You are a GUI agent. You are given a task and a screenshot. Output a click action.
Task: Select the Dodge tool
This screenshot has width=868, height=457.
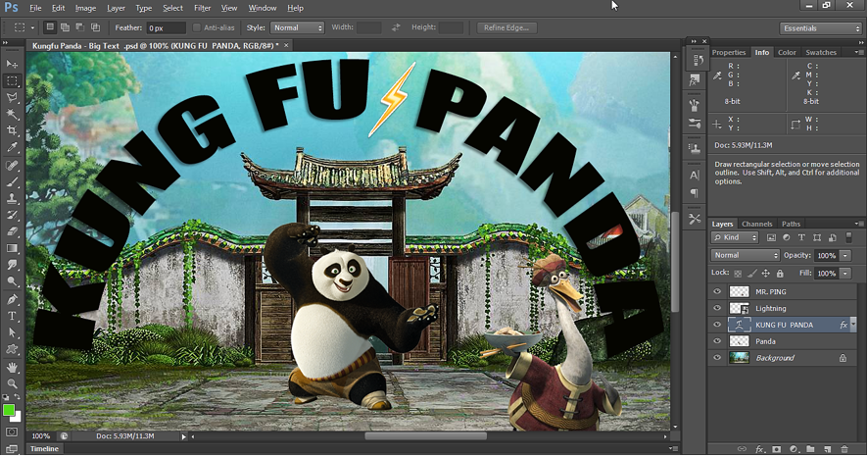(12, 281)
